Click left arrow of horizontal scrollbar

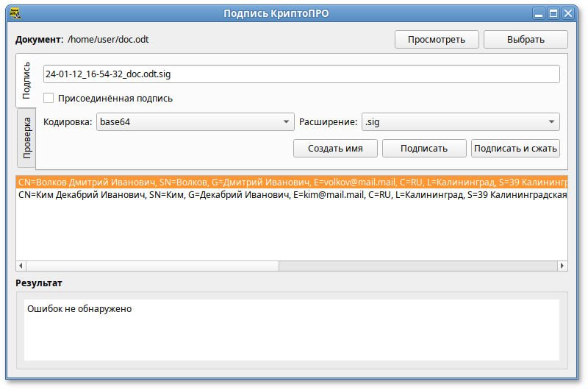[x=21, y=266]
